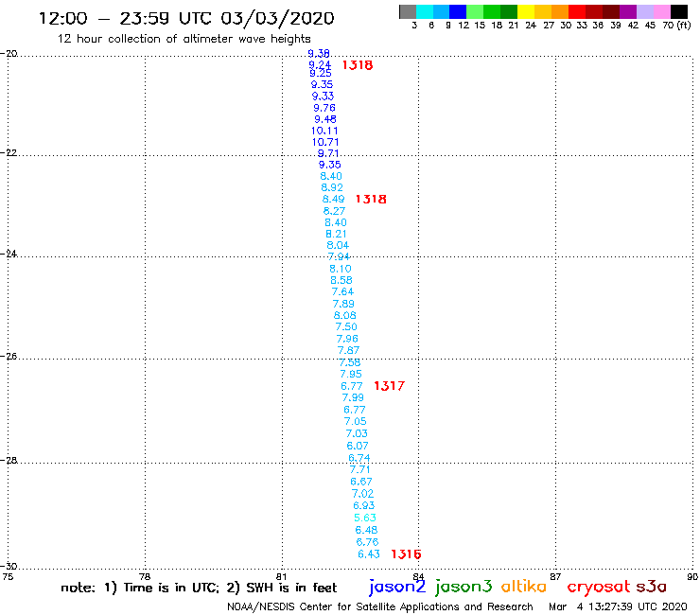Click the wave height value 6.07
The width and height of the screenshot is (700, 615).
coord(358,446)
